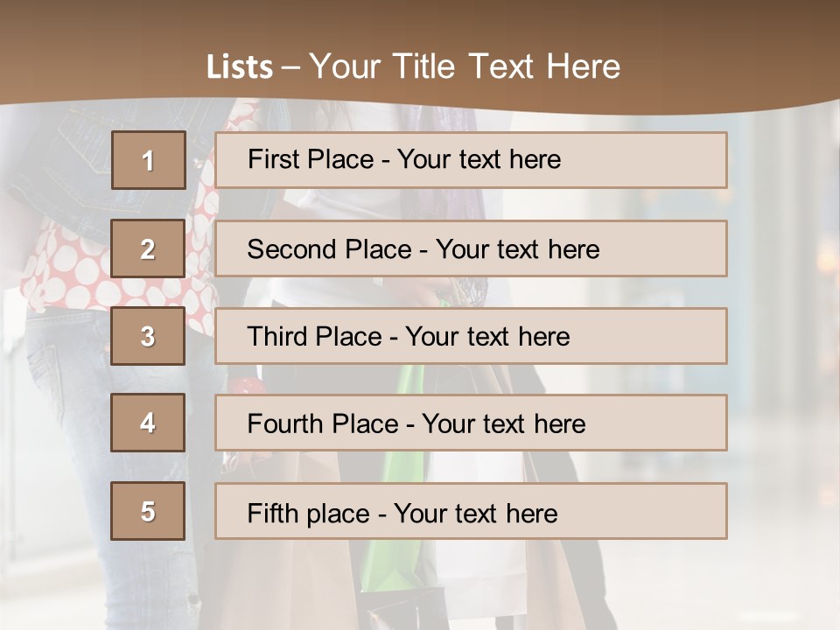Select the 'Fourth Place' text bar
The height and width of the screenshot is (630, 840).
click(x=471, y=423)
